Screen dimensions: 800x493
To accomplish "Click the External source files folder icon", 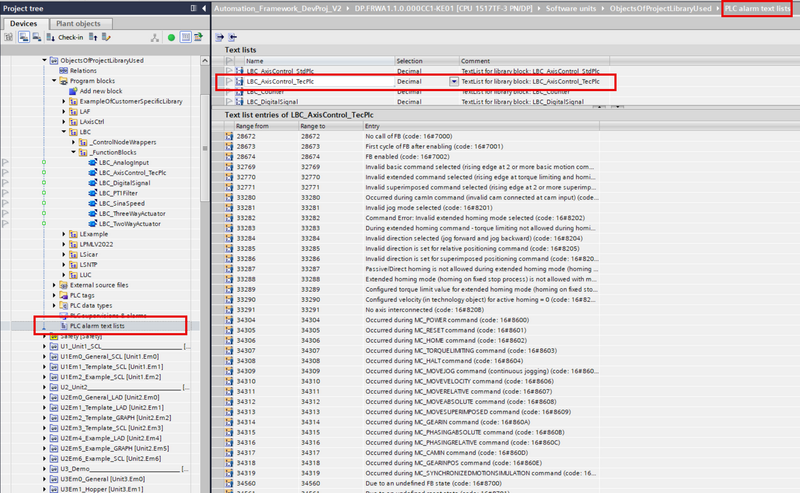I will pos(63,285).
